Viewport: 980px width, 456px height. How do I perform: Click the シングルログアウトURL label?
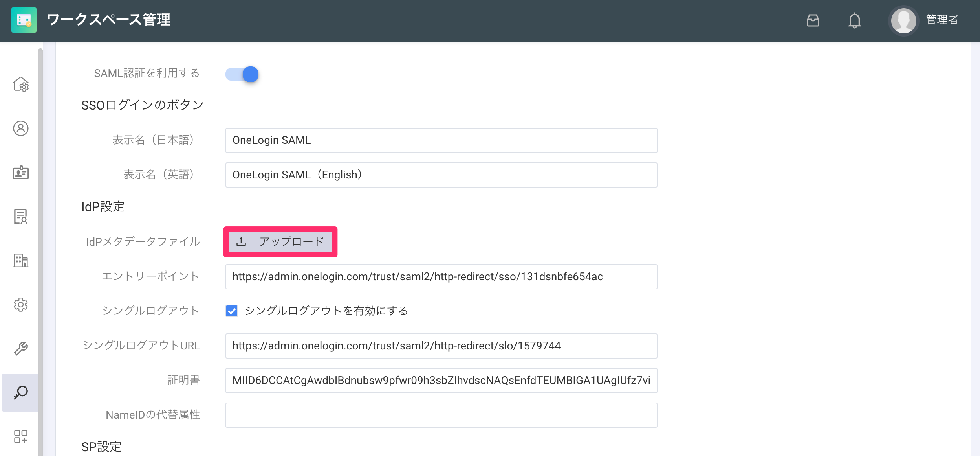pyautogui.click(x=141, y=346)
